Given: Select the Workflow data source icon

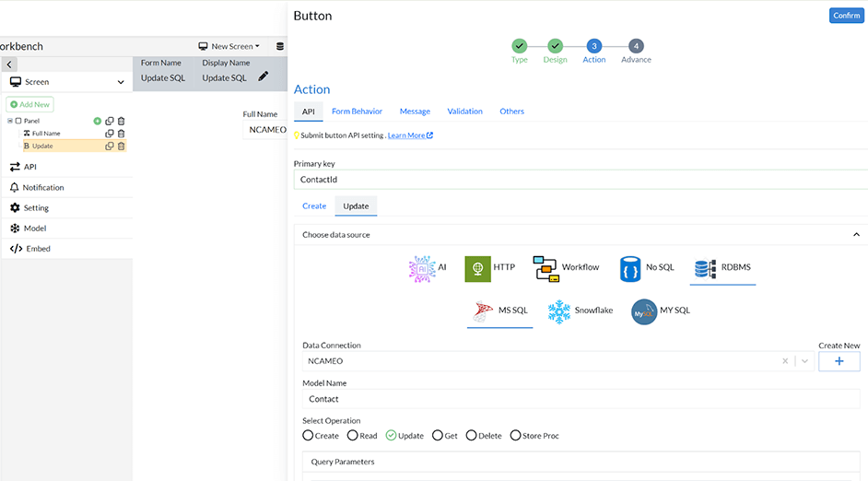Looking at the screenshot, I should [x=545, y=268].
